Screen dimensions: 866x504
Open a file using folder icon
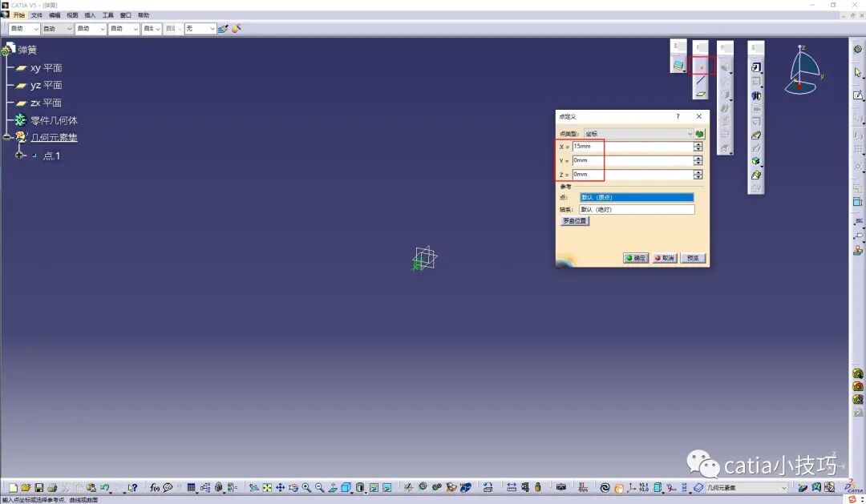26,487
